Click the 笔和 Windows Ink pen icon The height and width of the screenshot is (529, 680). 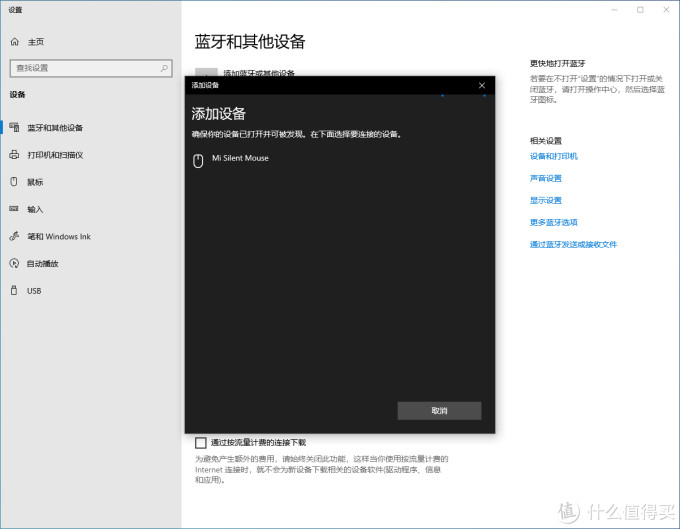click(x=14, y=236)
